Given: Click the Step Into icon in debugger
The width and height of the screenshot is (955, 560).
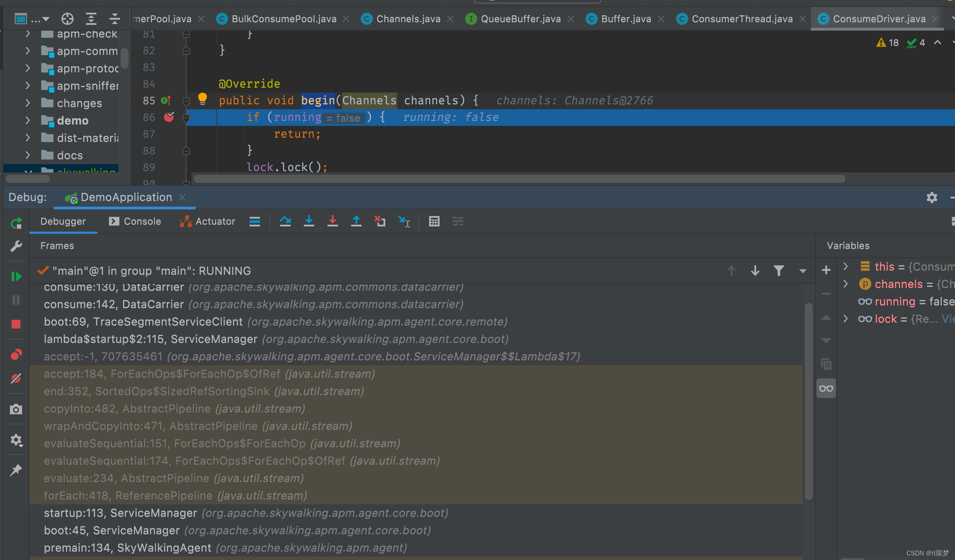Looking at the screenshot, I should [x=309, y=221].
